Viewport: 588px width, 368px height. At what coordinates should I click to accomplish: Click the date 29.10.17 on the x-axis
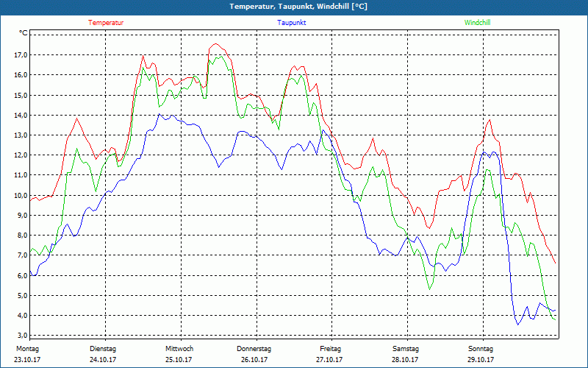pos(481,360)
